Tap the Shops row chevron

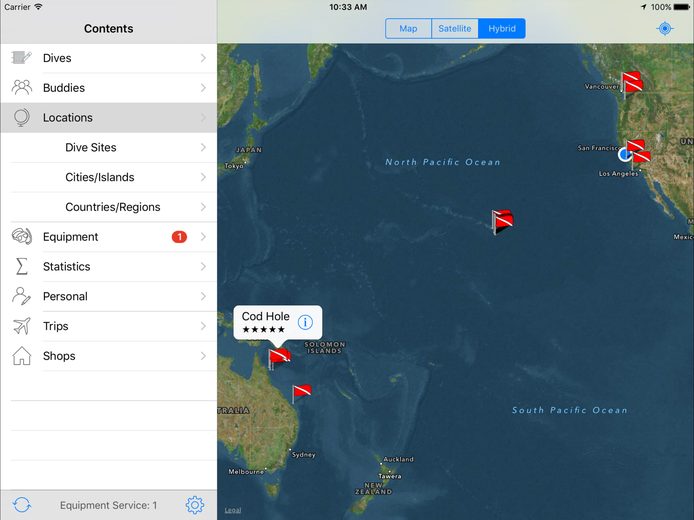click(x=203, y=356)
